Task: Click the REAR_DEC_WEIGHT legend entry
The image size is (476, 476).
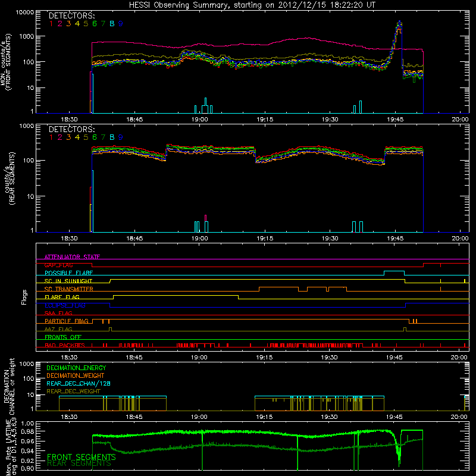Action: click(x=73, y=392)
